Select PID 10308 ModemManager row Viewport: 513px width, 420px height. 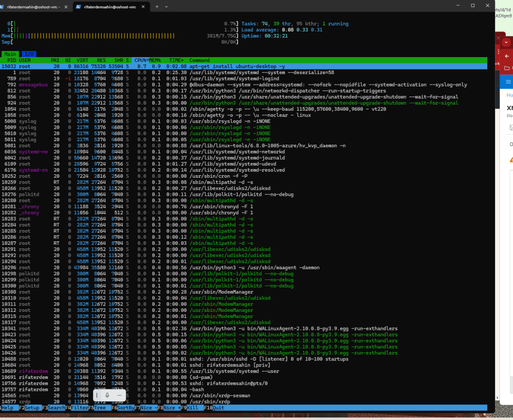tap(244, 292)
